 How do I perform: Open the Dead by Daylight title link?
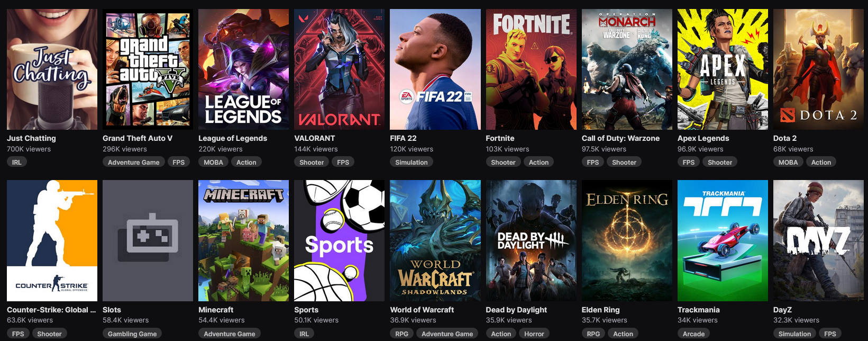click(x=516, y=310)
